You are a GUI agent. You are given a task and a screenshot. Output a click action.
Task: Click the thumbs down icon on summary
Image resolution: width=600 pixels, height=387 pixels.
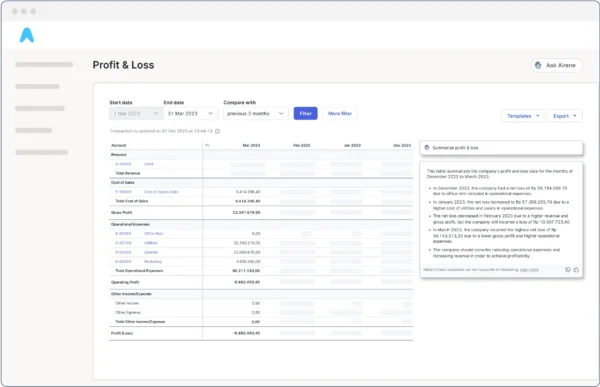[568, 270]
